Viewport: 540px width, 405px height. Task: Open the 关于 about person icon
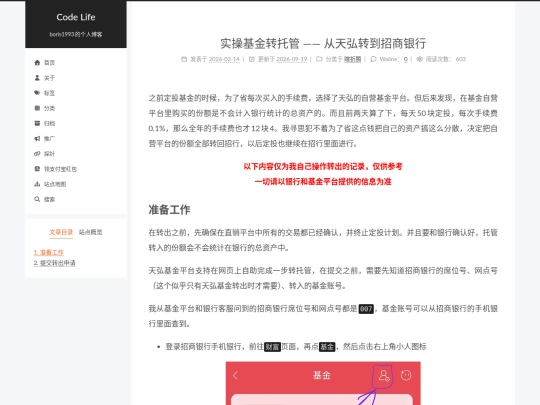37,77
